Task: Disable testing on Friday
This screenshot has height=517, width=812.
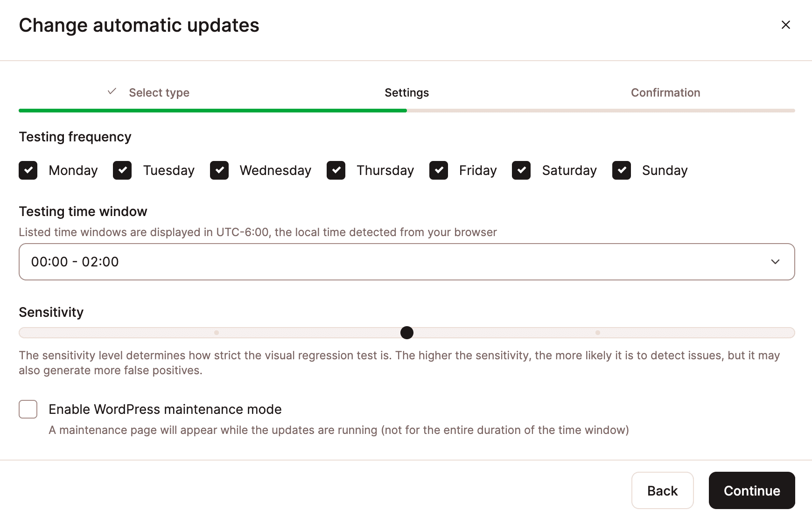Action: click(x=439, y=170)
